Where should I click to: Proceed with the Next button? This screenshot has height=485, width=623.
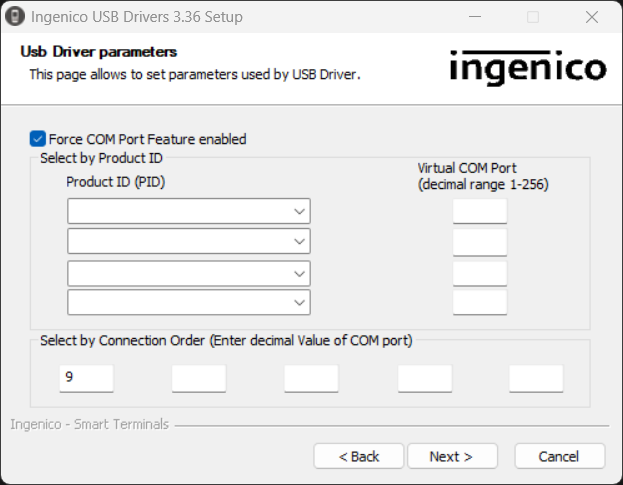(453, 456)
